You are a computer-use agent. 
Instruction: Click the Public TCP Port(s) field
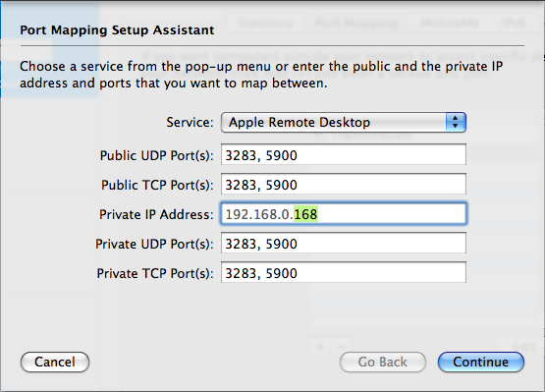click(x=344, y=185)
